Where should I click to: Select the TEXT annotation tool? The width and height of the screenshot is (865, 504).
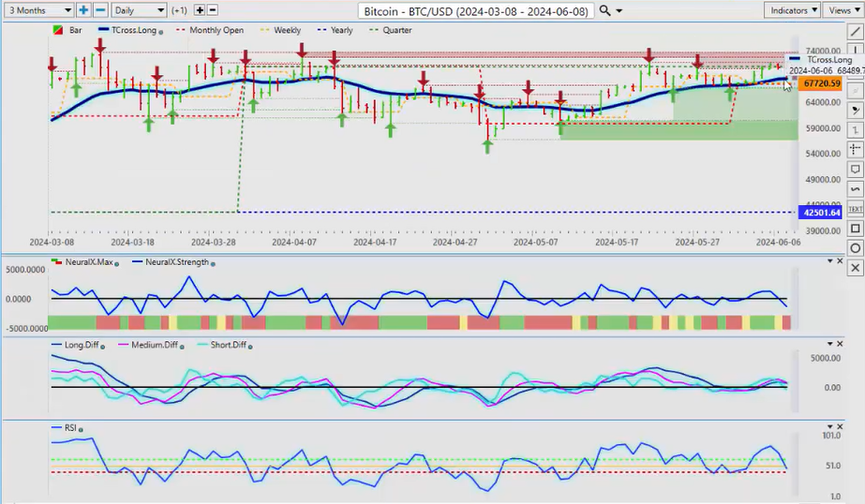[855, 209]
